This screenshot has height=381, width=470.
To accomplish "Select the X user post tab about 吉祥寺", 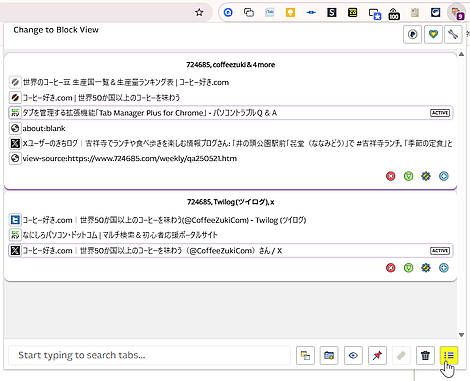I will click(x=231, y=144).
